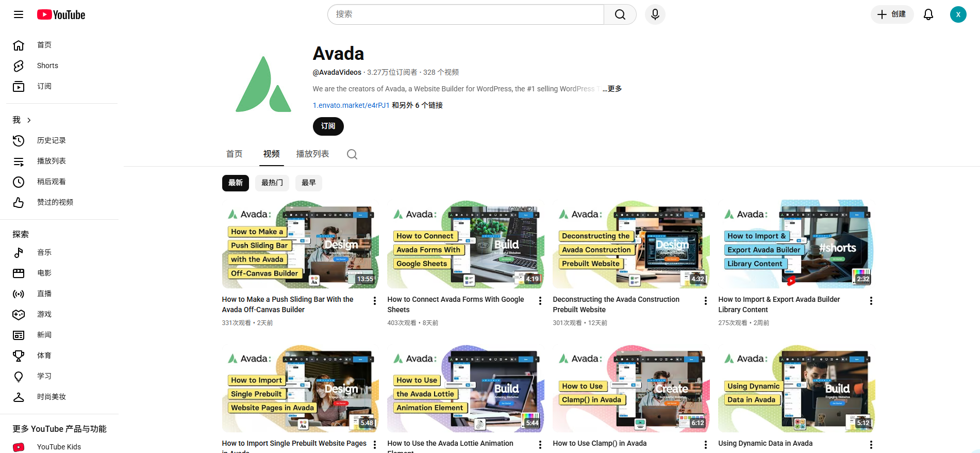Open the hamburger guide menu
This screenshot has height=453, width=980.
pos(19,14)
